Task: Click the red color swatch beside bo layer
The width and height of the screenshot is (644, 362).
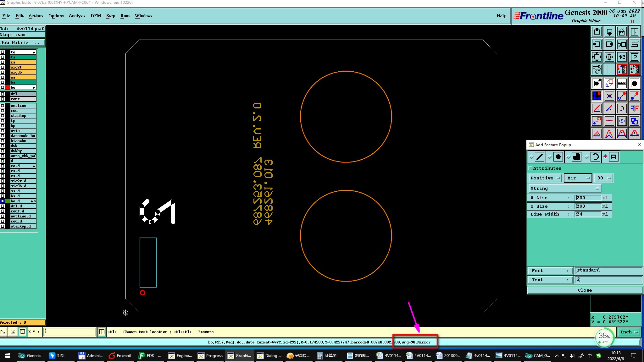Action: tap(8, 87)
